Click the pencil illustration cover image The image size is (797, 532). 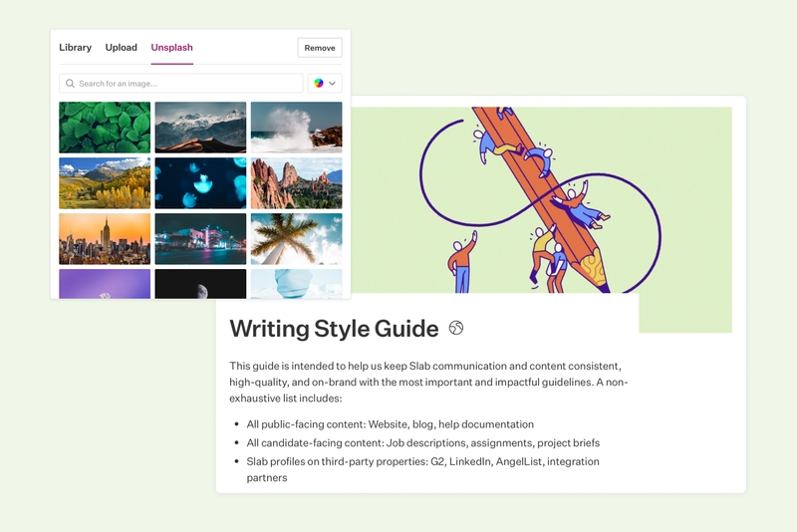pyautogui.click(x=538, y=199)
